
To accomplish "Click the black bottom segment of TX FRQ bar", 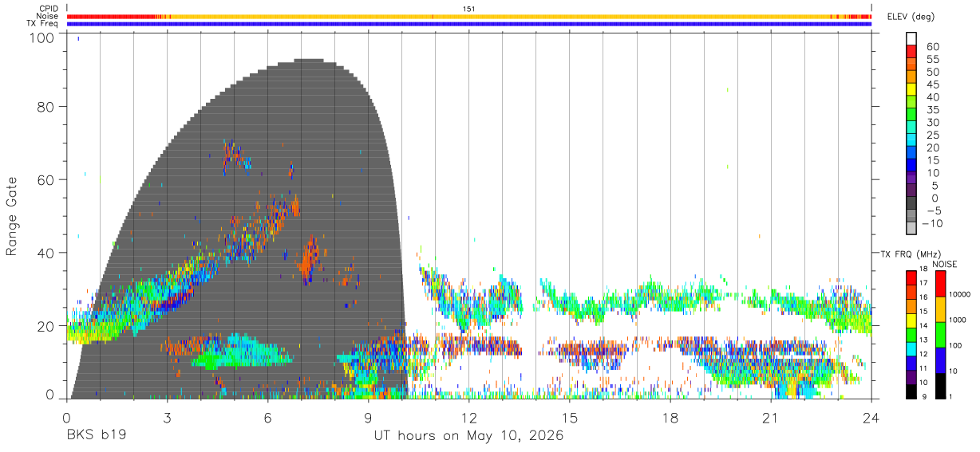I will click(911, 391).
